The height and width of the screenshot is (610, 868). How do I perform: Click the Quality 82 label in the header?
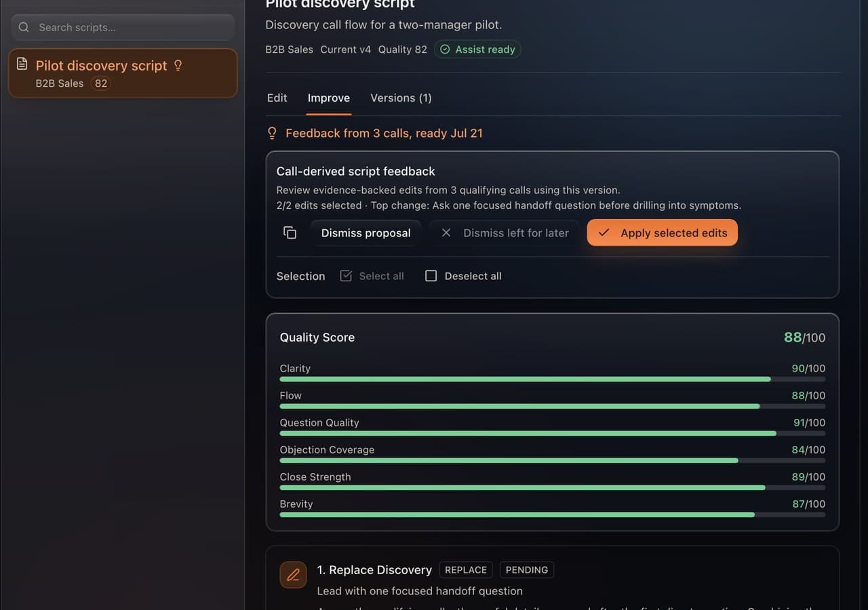pos(403,49)
